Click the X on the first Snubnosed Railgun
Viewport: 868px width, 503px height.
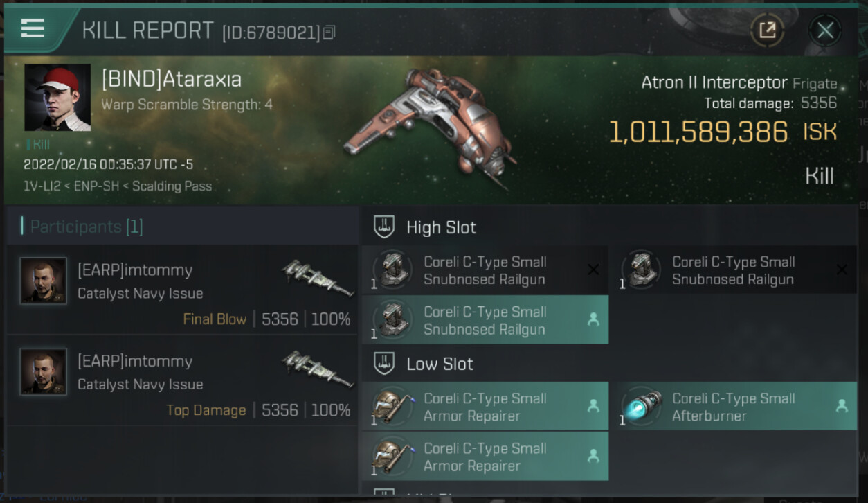(593, 270)
